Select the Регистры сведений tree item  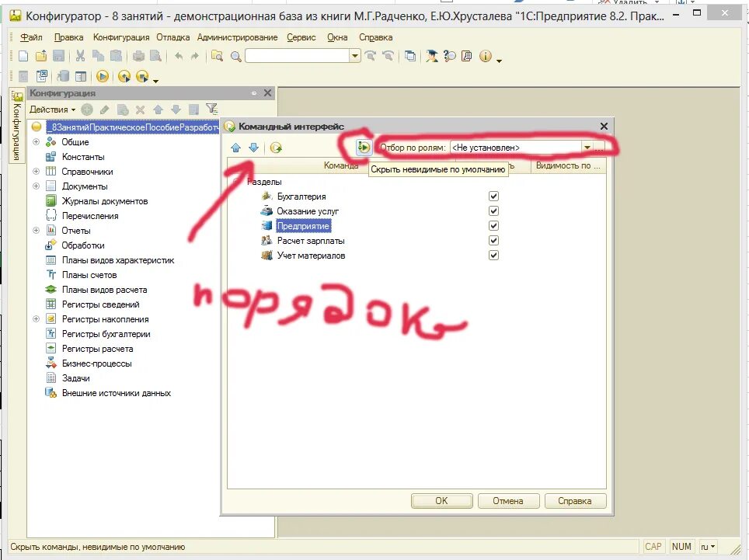(101, 304)
